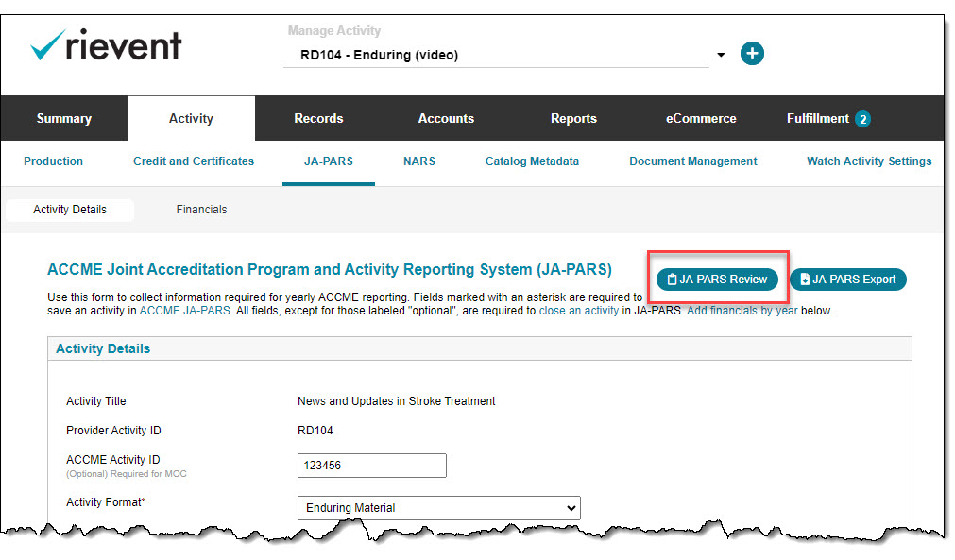Open Watch Activity Settings
The image size is (955, 560).
(x=869, y=161)
